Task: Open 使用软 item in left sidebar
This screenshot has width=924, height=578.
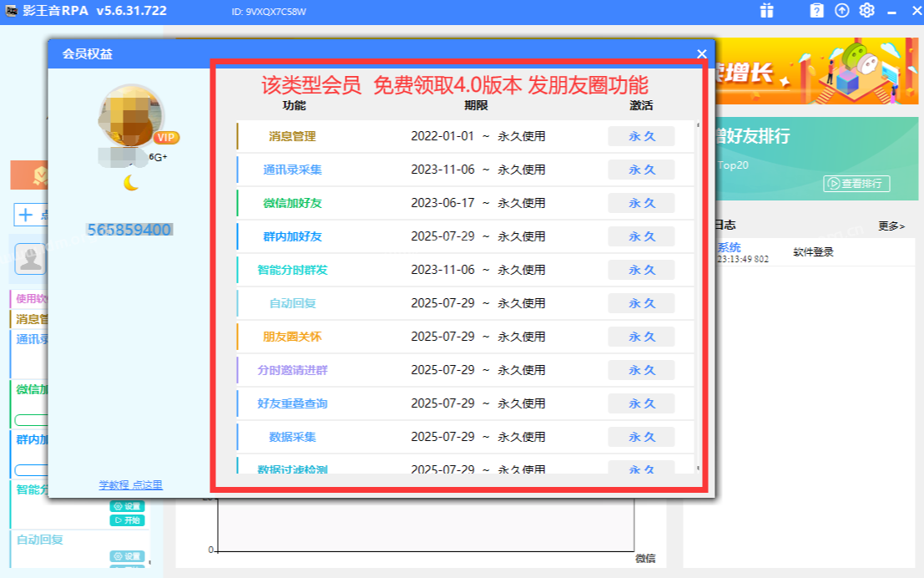Action: [31, 299]
